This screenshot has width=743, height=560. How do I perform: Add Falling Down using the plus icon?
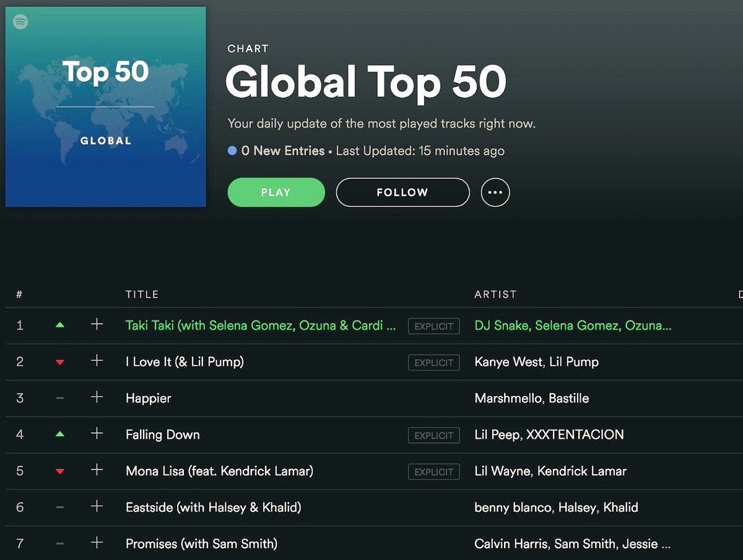click(x=97, y=434)
